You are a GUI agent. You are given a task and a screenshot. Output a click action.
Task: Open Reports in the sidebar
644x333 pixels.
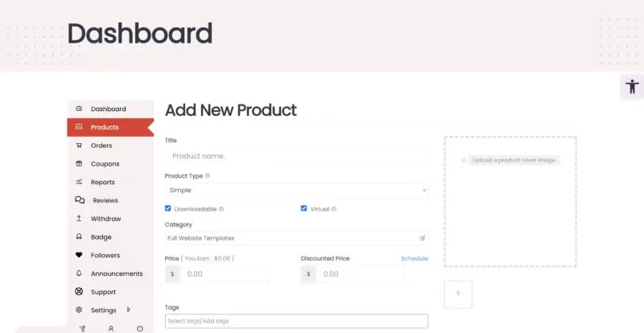102,183
